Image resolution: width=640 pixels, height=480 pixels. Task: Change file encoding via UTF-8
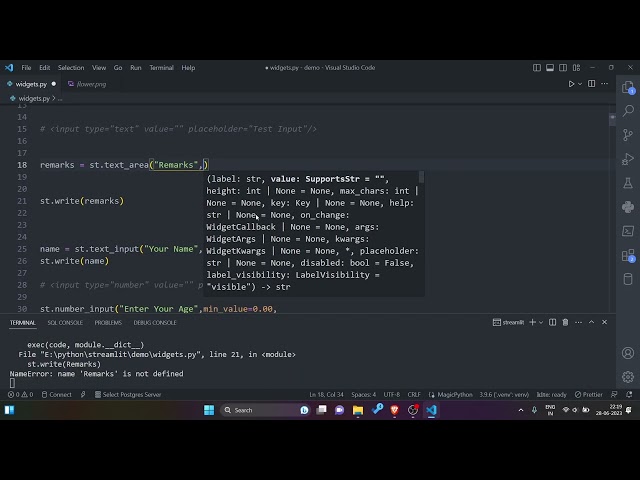pos(392,395)
